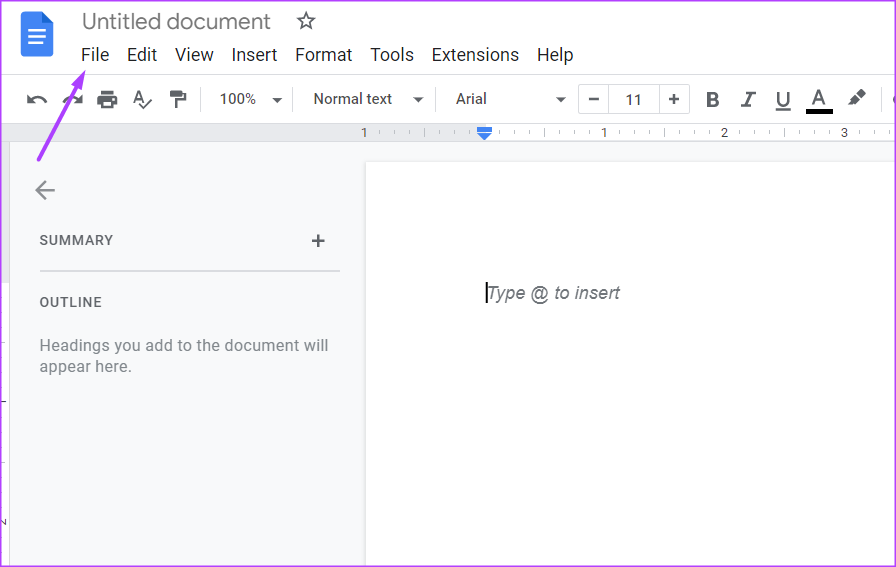Open the Arial font dropdown
Image resolution: width=896 pixels, height=567 pixels.
(x=510, y=99)
